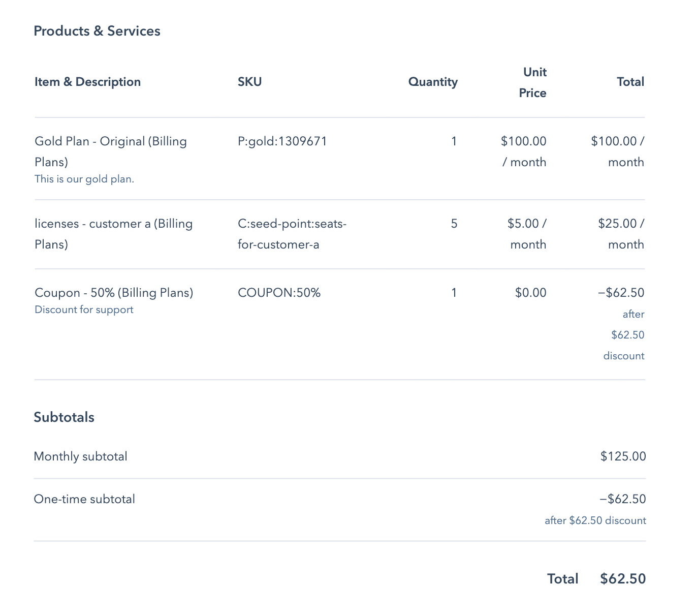This screenshot has width=697, height=616.
Task: Click the final Total $62.50 amount
Action: pos(622,579)
